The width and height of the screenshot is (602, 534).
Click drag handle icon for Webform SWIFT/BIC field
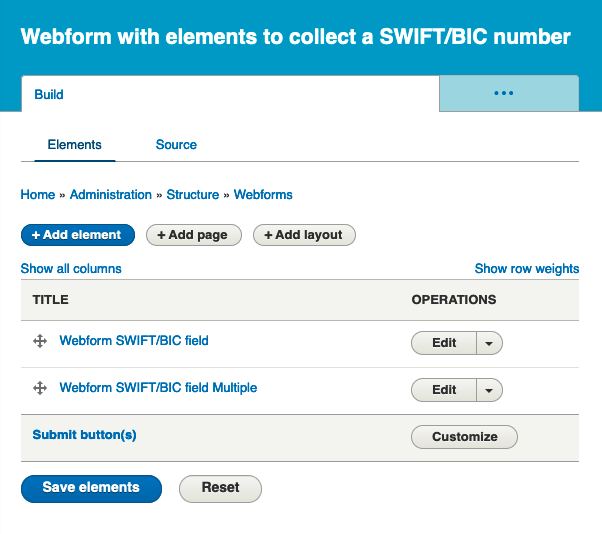tap(40, 341)
